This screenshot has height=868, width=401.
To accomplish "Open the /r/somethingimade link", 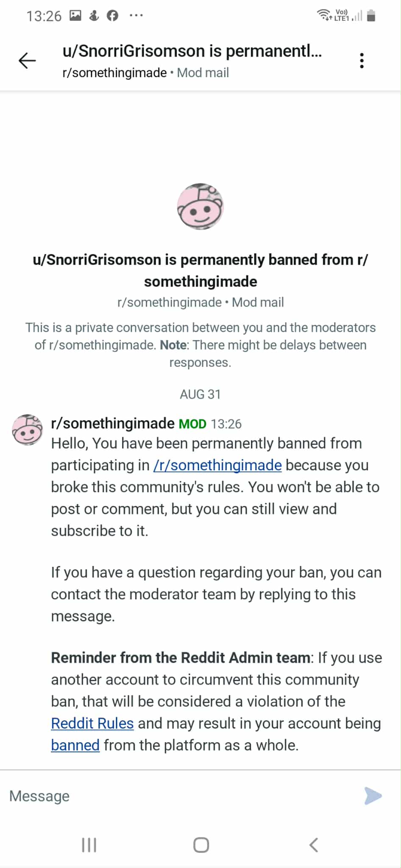I will 217,465.
